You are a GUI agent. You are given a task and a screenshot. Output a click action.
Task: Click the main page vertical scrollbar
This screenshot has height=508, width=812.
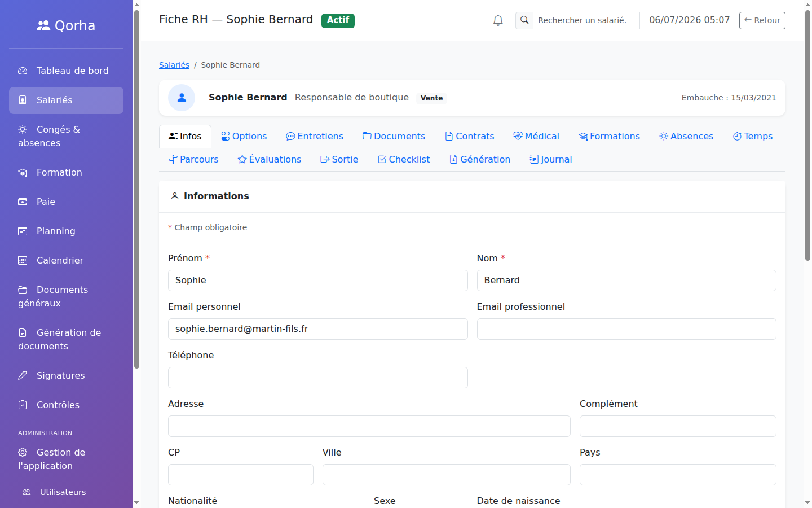tap(807, 135)
